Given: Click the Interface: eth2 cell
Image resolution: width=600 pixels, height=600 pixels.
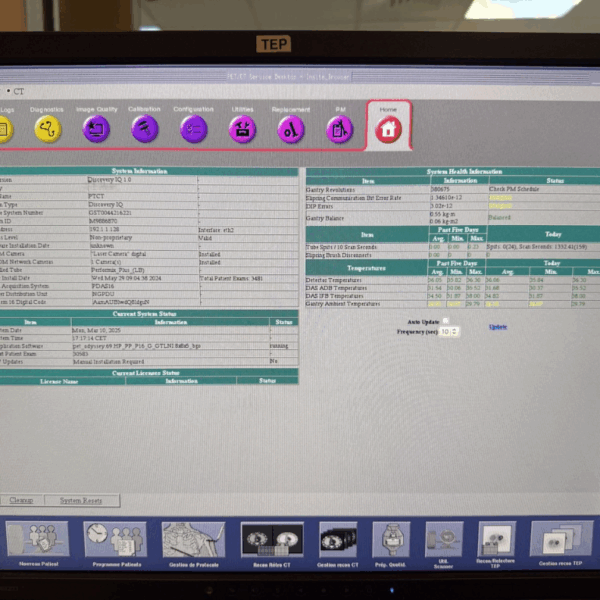Looking at the screenshot, I should tap(248, 230).
